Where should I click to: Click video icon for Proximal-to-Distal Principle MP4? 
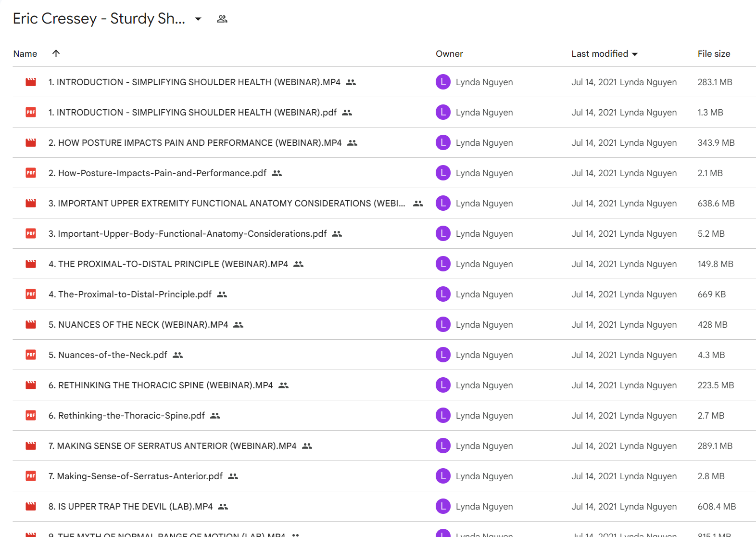pos(31,264)
